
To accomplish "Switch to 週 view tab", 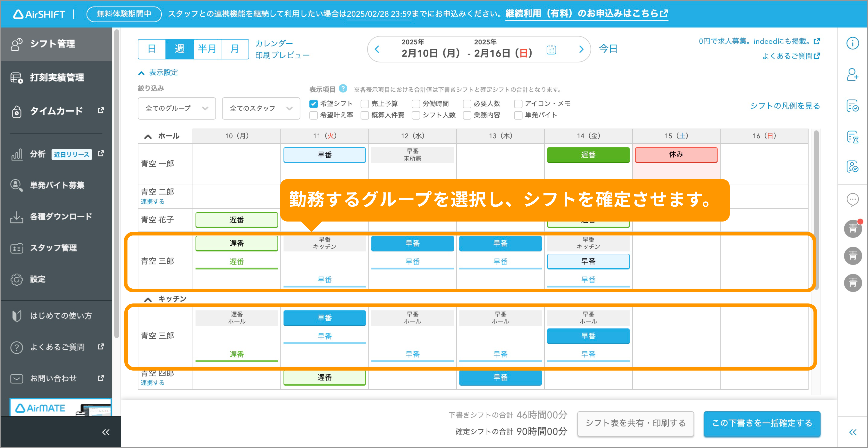I will (x=180, y=49).
